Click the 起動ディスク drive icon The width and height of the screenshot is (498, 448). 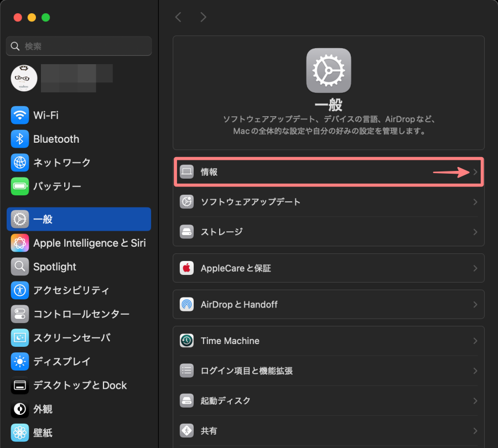[187, 400]
